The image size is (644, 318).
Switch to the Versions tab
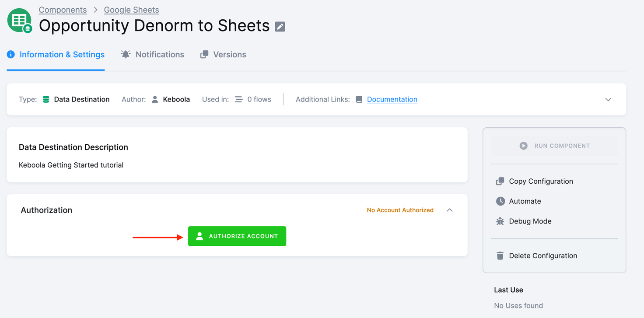pos(223,55)
